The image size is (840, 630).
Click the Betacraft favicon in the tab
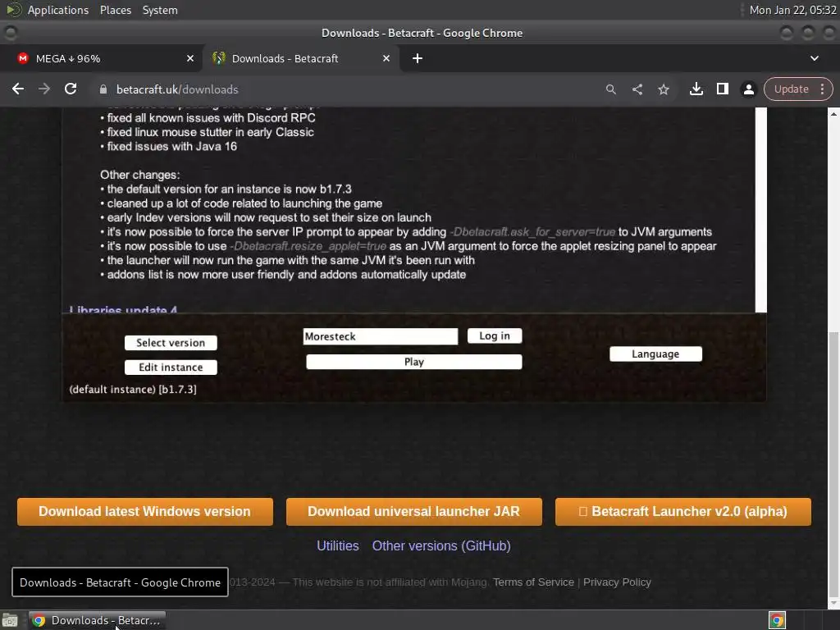point(218,58)
